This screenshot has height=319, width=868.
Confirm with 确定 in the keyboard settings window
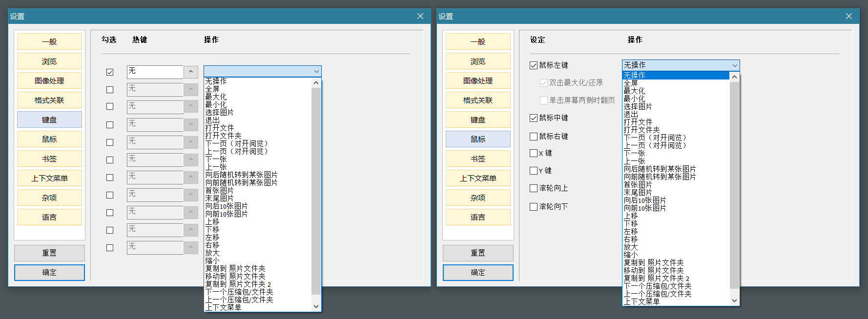coord(49,272)
